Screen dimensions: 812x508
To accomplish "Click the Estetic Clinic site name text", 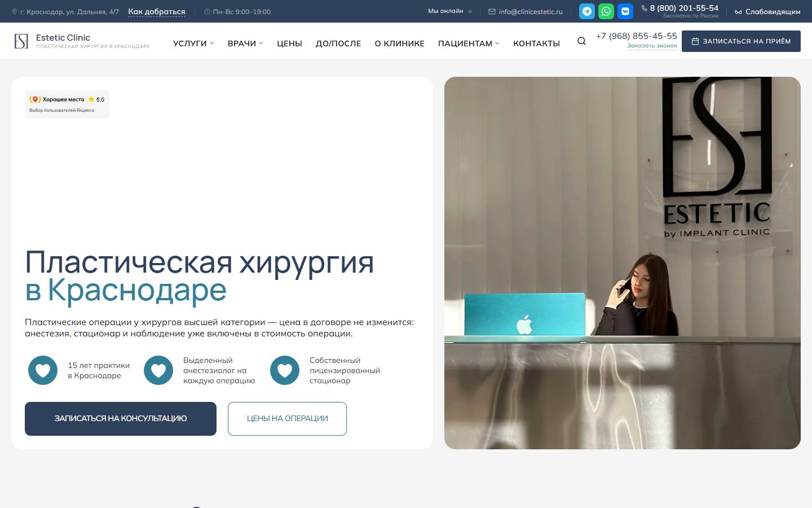I will (63, 38).
